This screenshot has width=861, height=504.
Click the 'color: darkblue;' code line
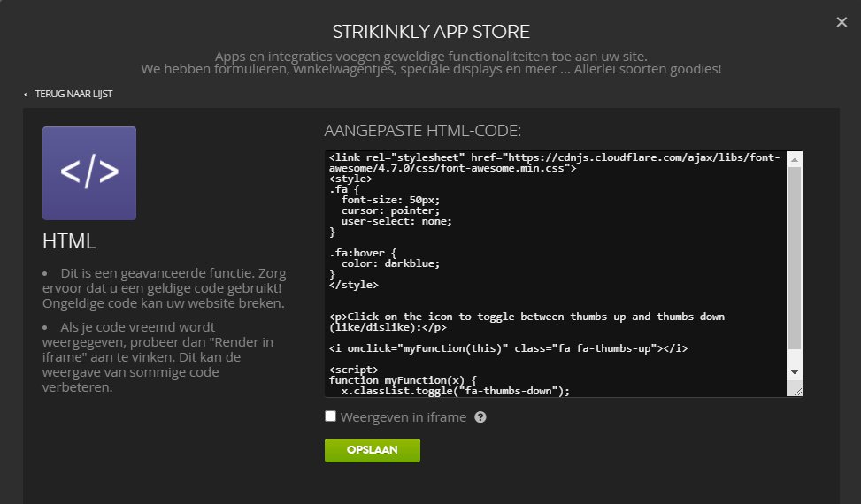390,263
